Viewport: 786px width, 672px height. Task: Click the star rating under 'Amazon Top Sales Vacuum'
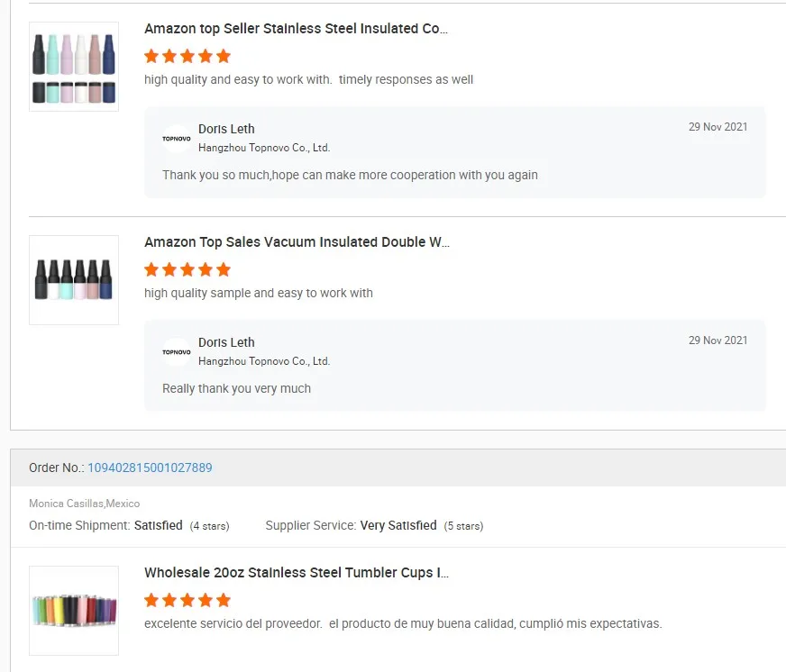pyautogui.click(x=187, y=269)
